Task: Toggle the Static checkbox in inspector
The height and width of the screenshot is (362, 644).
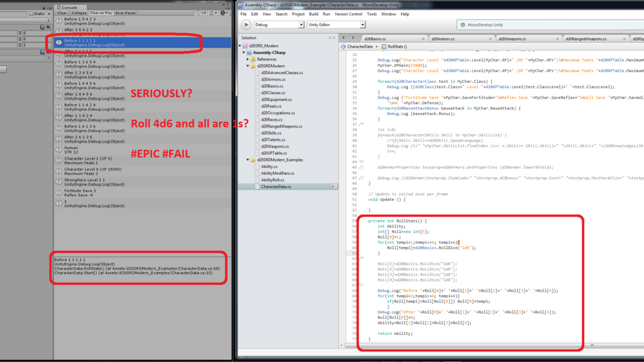Action: coord(31,14)
